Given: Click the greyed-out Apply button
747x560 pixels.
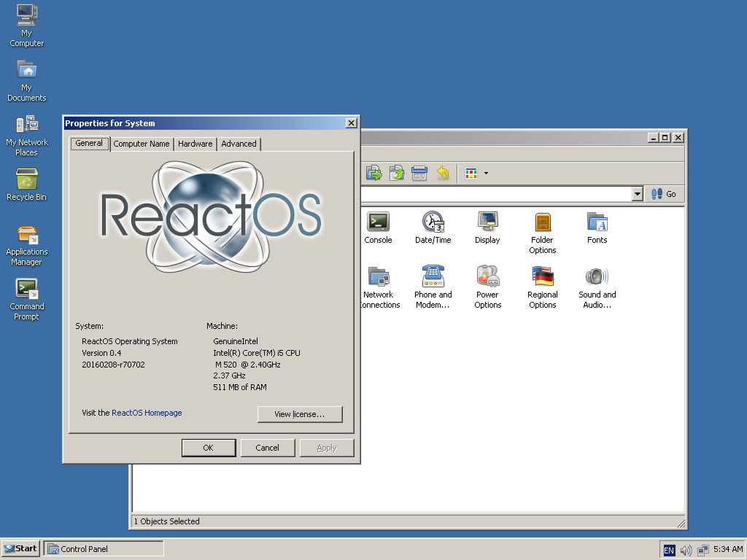Looking at the screenshot, I should pyautogui.click(x=327, y=448).
